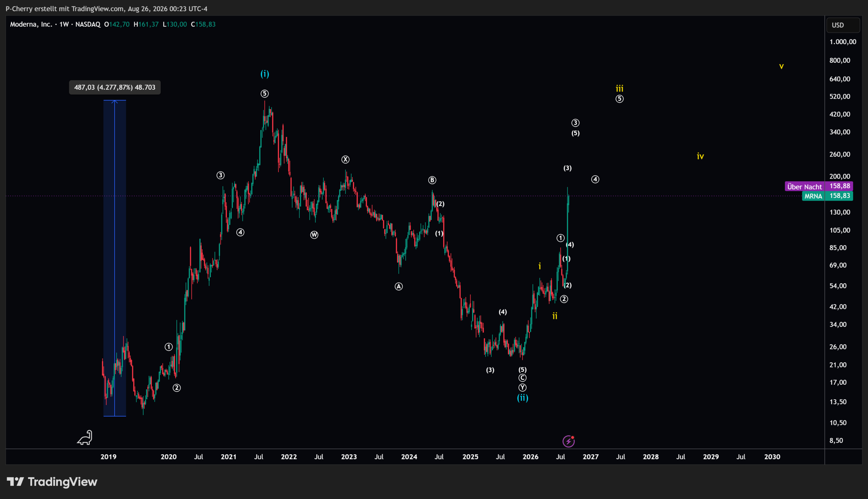Click the 17,00 price axis label
This screenshot has height=499, width=868.
click(838, 382)
